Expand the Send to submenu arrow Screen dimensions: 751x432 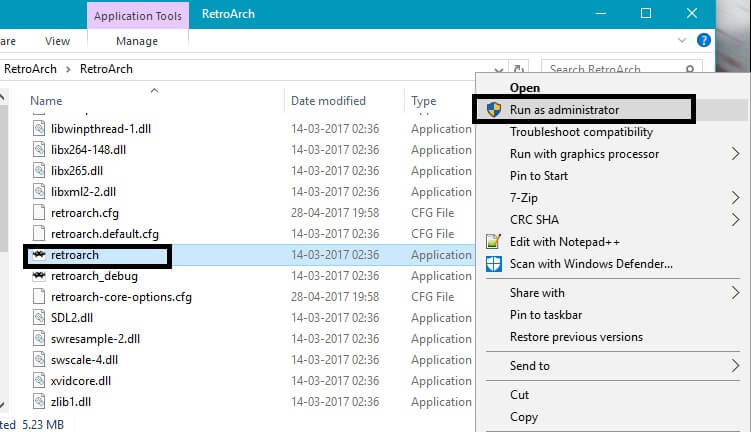tap(735, 366)
